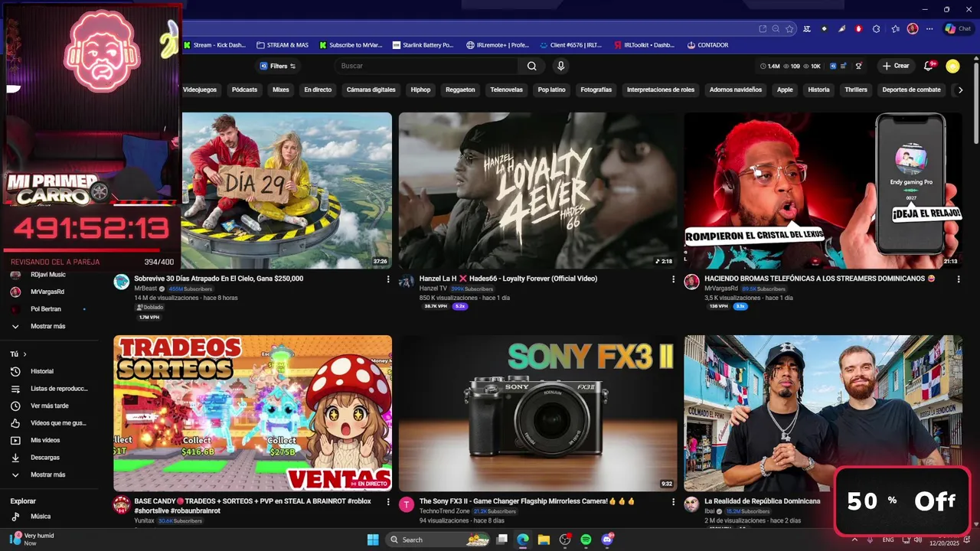
Task: Open MrVargasRd subscription in sidebar
Action: tap(49, 292)
